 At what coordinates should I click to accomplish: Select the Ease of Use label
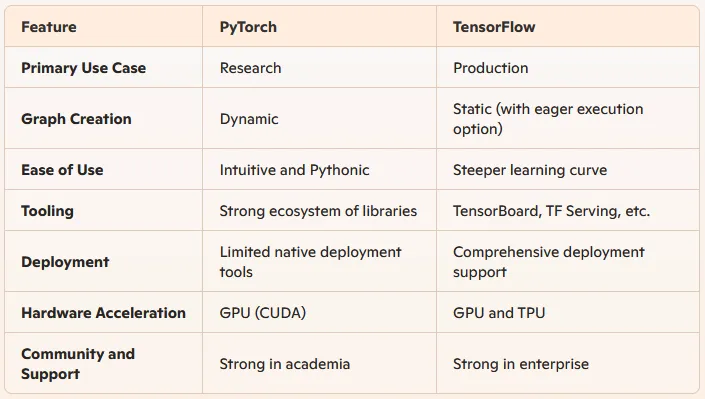pyautogui.click(x=62, y=170)
